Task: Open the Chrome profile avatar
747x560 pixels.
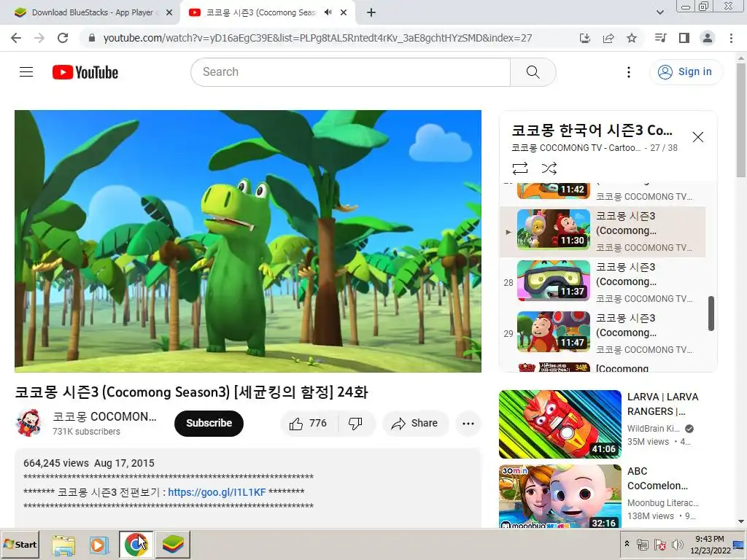Action: 708,38
